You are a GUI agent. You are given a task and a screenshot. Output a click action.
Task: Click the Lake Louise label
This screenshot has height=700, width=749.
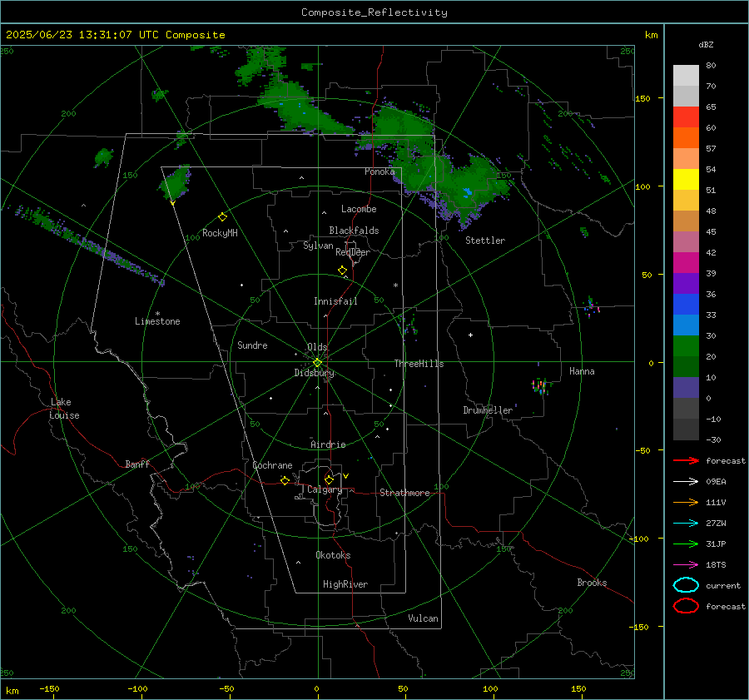(x=64, y=409)
